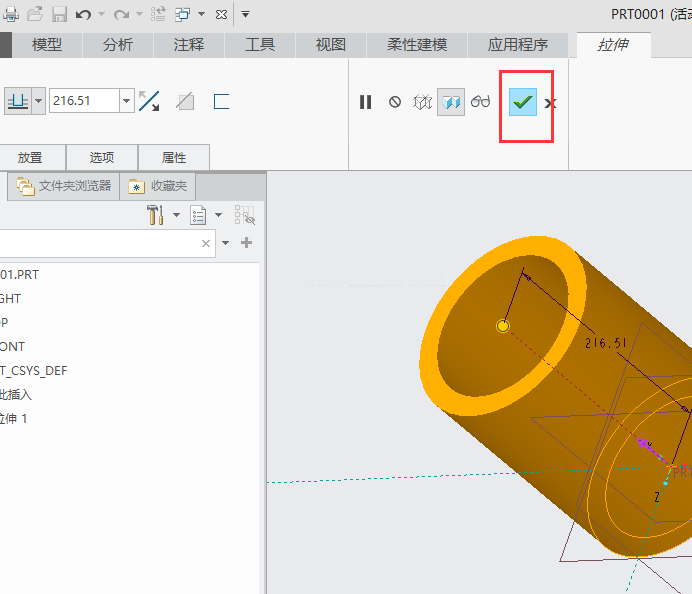Open the depth type dropdown arrow
The image size is (692, 594).
tap(39, 101)
